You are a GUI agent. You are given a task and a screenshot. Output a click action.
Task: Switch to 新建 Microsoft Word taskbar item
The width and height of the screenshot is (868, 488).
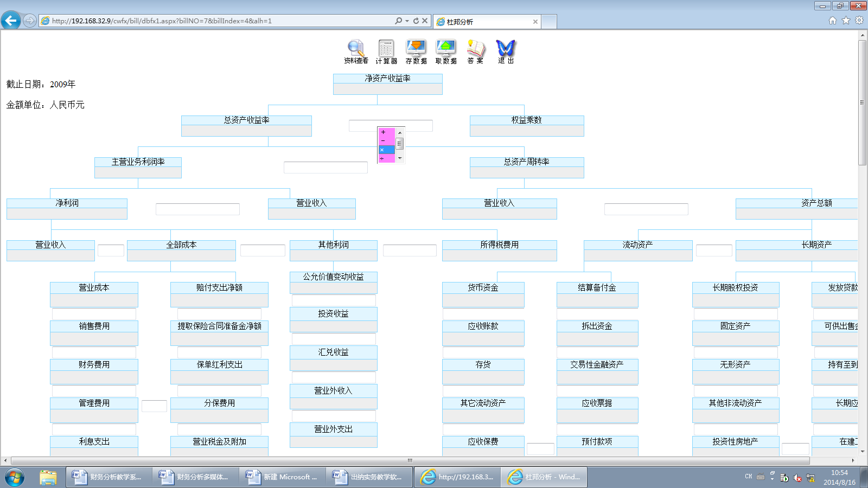[x=282, y=477]
